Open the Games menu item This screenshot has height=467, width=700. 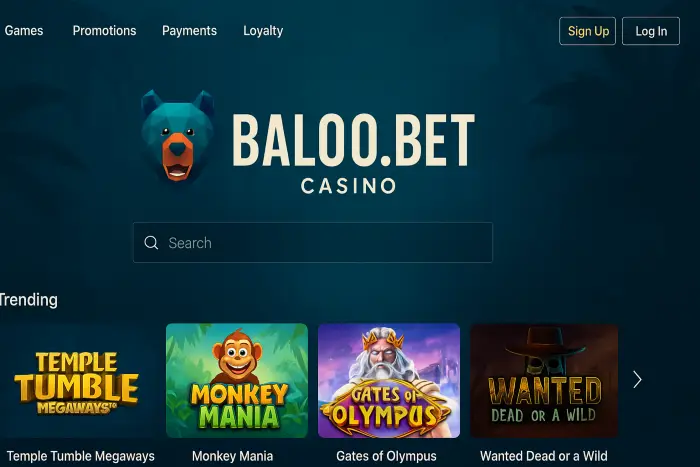(x=24, y=31)
